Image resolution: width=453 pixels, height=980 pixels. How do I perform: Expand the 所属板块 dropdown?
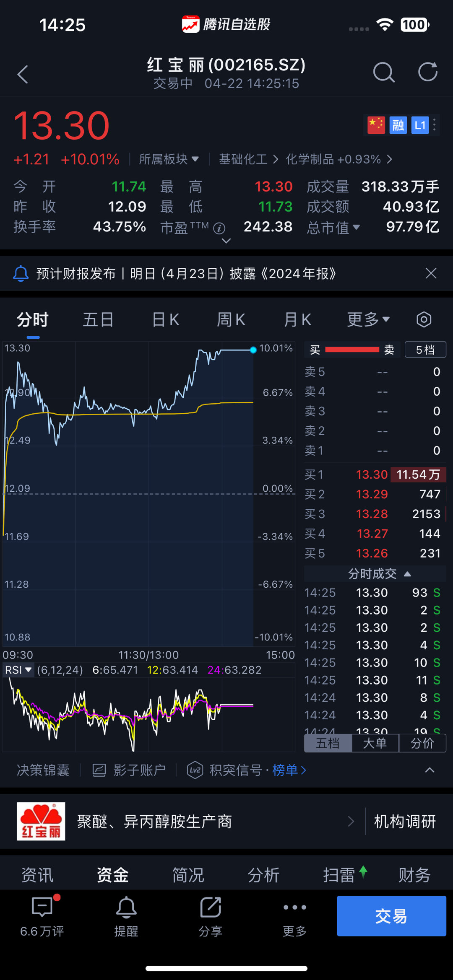tap(169, 159)
